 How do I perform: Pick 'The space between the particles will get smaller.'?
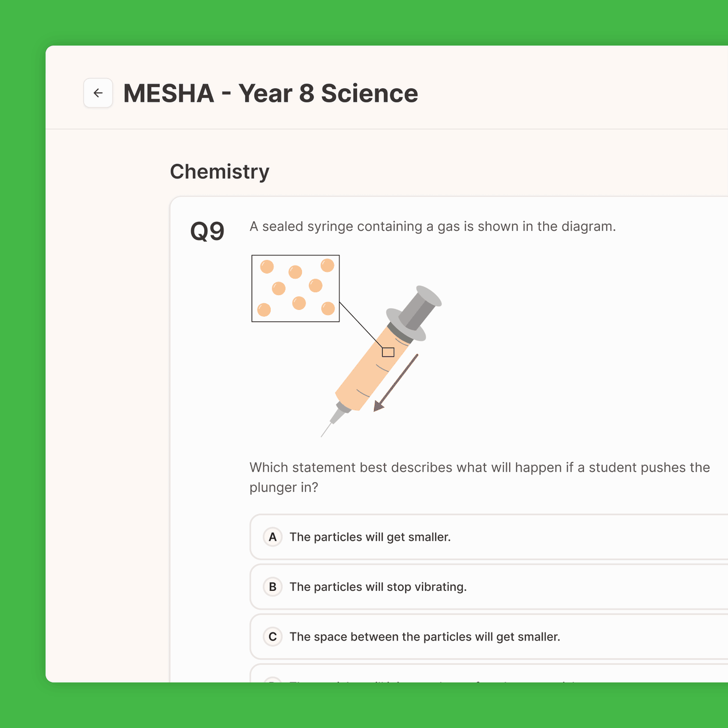point(489,636)
